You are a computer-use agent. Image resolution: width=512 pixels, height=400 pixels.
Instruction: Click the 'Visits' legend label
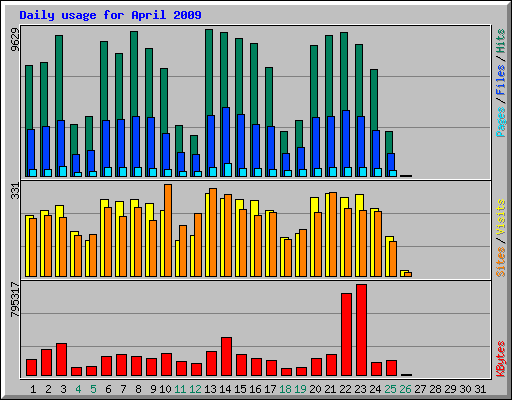tap(500, 218)
